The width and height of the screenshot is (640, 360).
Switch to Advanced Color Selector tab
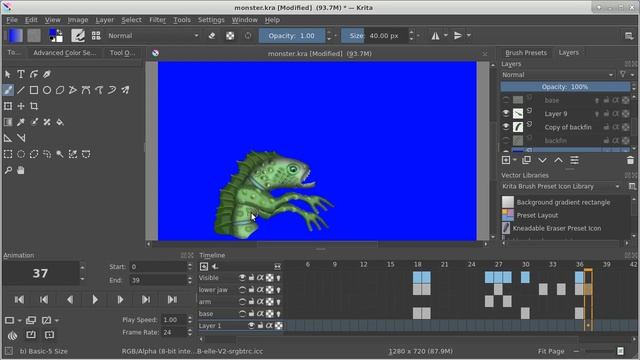point(64,53)
